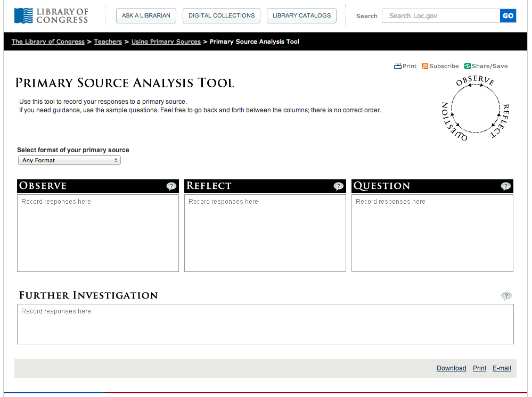Image resolution: width=532 pixels, height=397 pixels.
Task: Focus the Search Loc.gov field
Action: point(441,16)
